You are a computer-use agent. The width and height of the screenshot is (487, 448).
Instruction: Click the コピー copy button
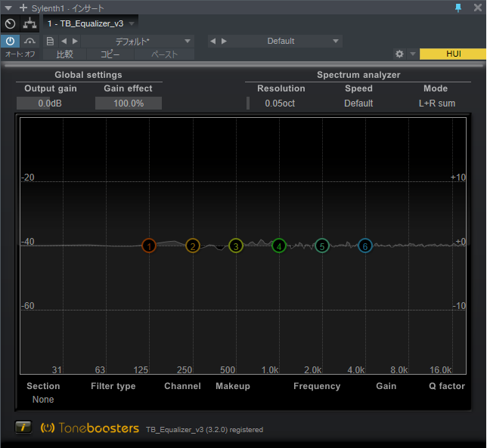click(x=110, y=54)
